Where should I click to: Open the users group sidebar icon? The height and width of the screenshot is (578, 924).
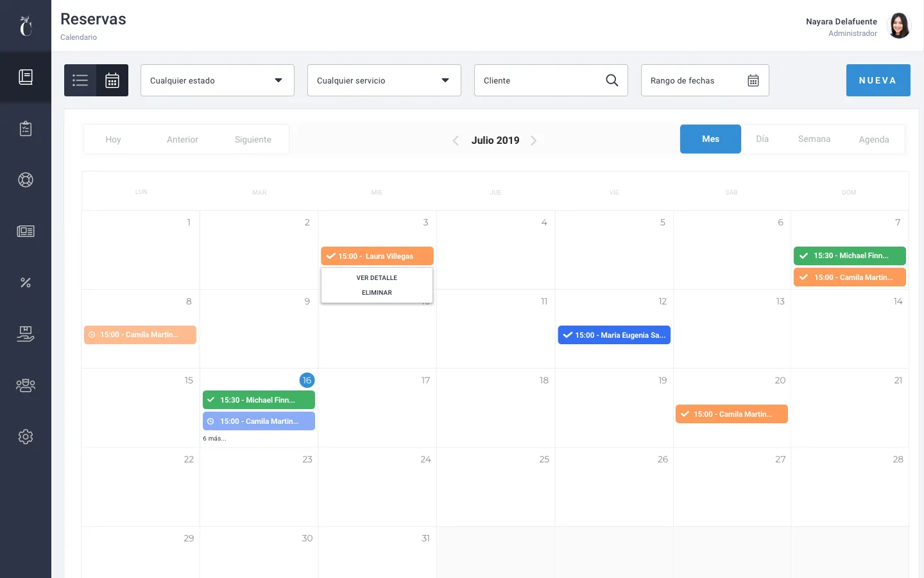click(26, 385)
